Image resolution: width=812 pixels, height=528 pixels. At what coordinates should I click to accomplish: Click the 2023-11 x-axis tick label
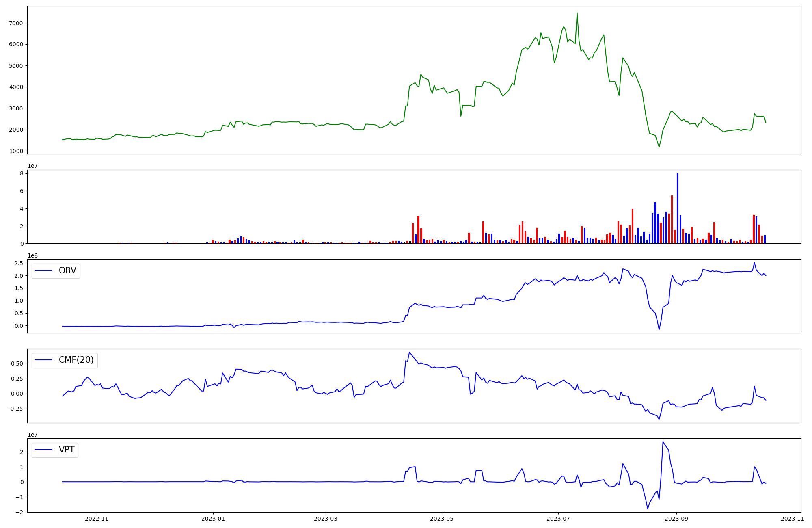tap(793, 519)
